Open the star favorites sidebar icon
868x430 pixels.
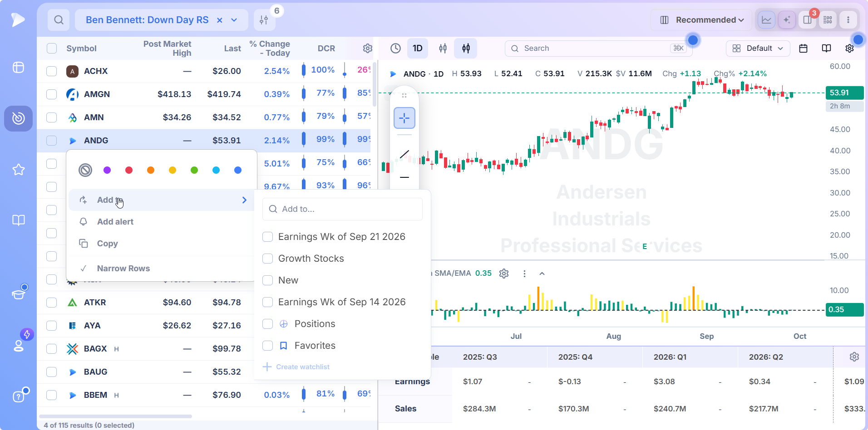click(x=19, y=170)
